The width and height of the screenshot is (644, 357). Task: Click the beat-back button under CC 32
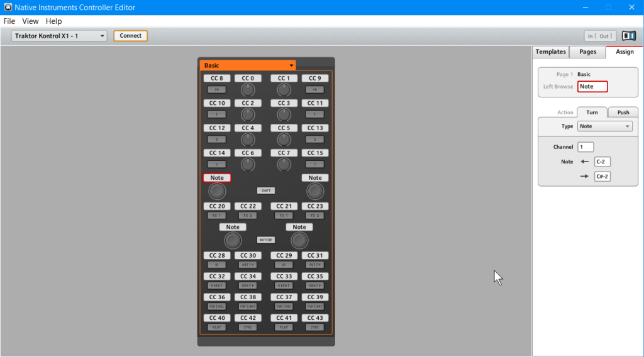click(217, 285)
